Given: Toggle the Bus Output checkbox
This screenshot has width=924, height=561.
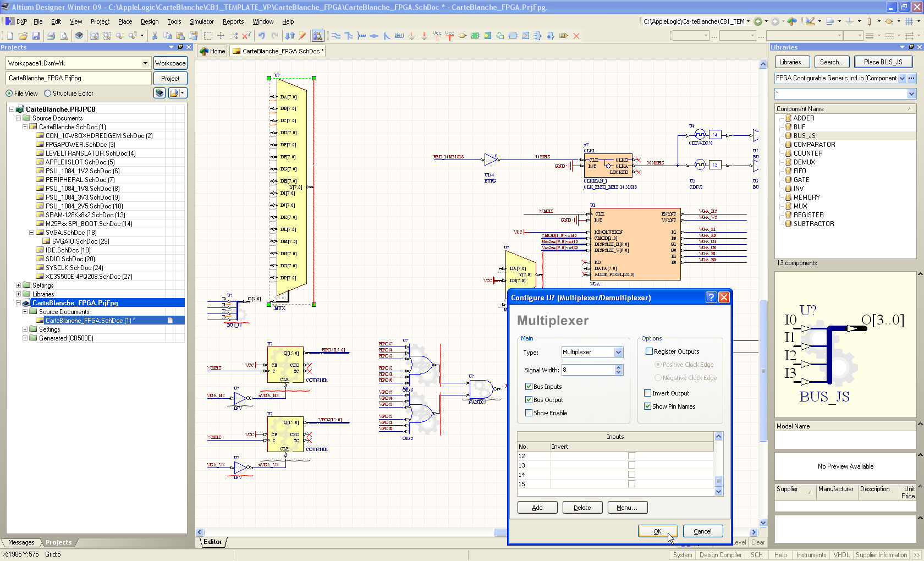Looking at the screenshot, I should coord(529,400).
